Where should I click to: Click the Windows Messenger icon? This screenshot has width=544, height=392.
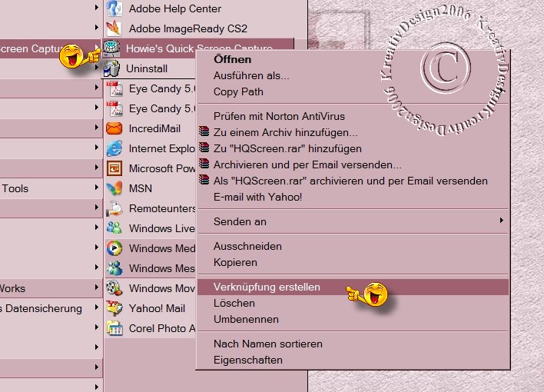[114, 268]
